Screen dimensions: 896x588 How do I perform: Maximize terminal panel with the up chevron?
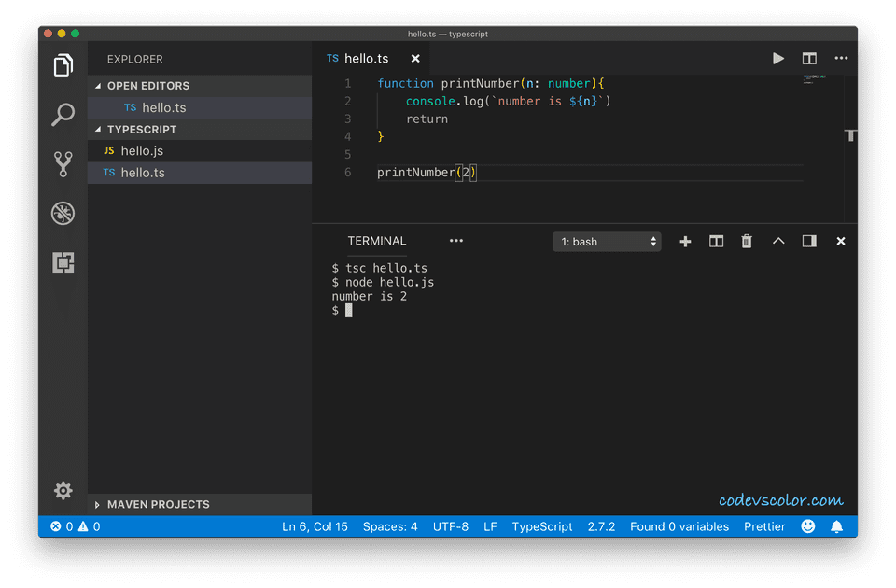[x=778, y=242]
